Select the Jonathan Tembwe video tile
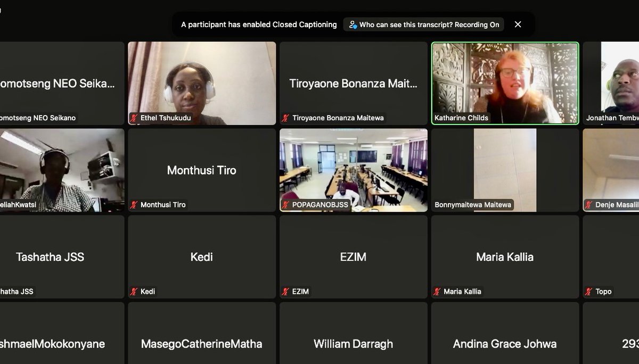Screen dimensions: 639x364 611,84
